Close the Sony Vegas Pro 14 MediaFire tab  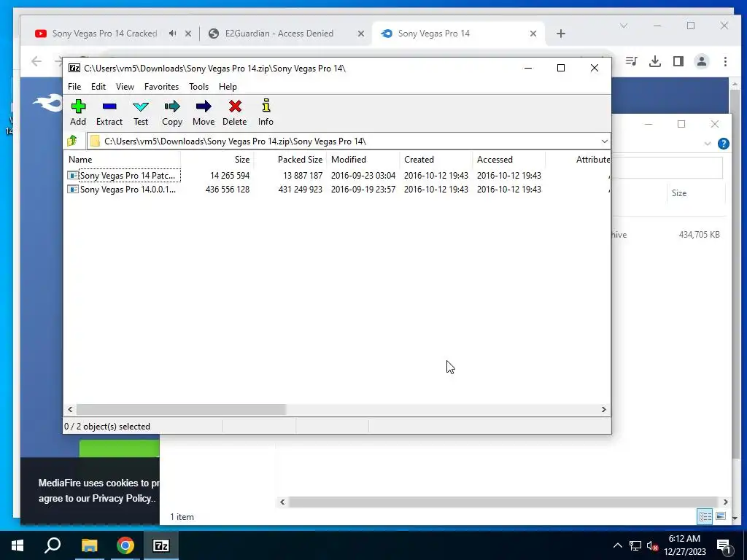click(x=533, y=34)
